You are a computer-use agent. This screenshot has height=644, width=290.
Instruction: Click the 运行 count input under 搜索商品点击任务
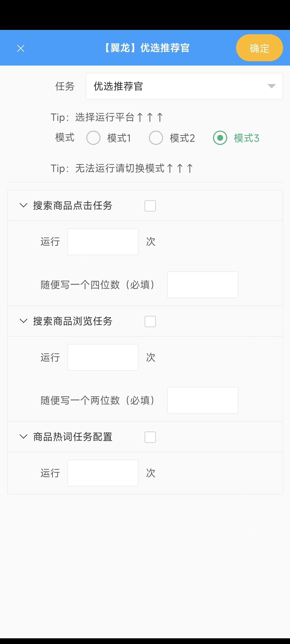coord(103,241)
